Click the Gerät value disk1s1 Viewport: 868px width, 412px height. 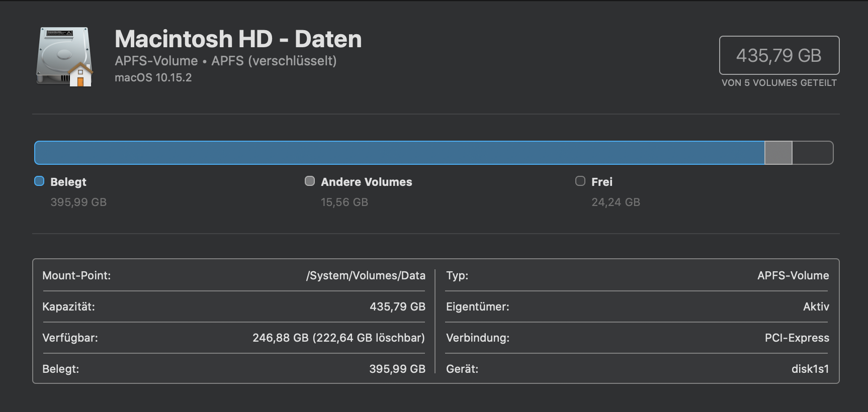[810, 369]
